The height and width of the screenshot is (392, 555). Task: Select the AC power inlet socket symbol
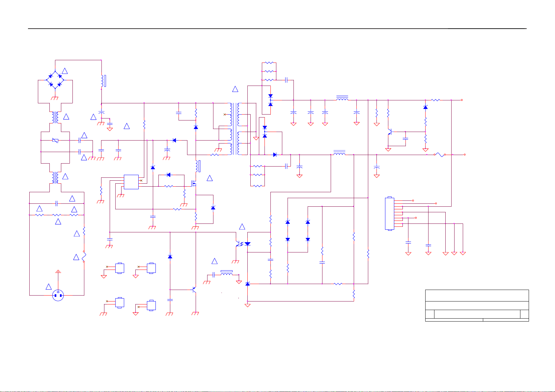point(58,296)
